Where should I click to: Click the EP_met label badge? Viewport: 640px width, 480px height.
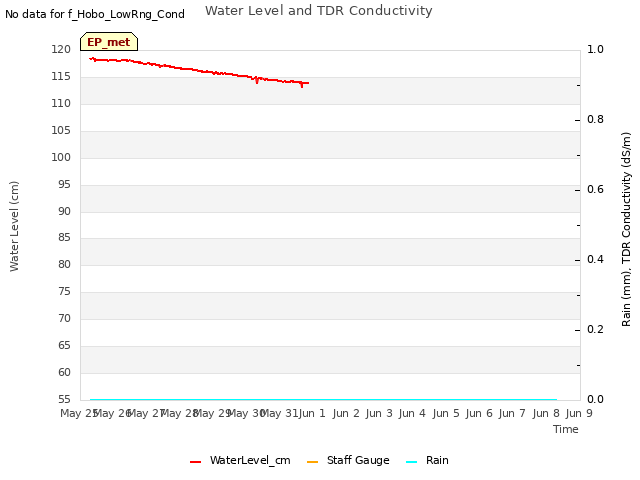coord(109,42)
